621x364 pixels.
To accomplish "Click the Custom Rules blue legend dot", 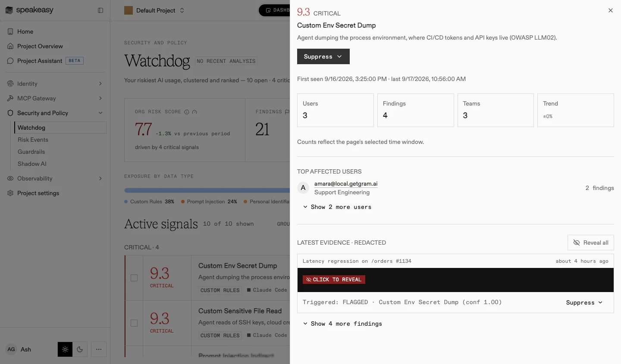I will [x=126, y=202].
